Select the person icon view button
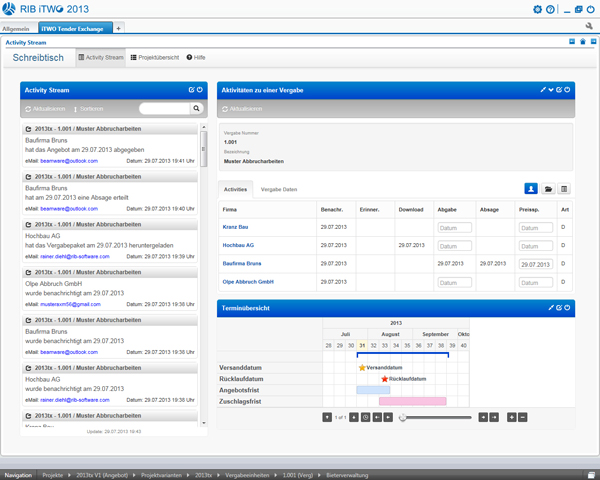 point(531,188)
